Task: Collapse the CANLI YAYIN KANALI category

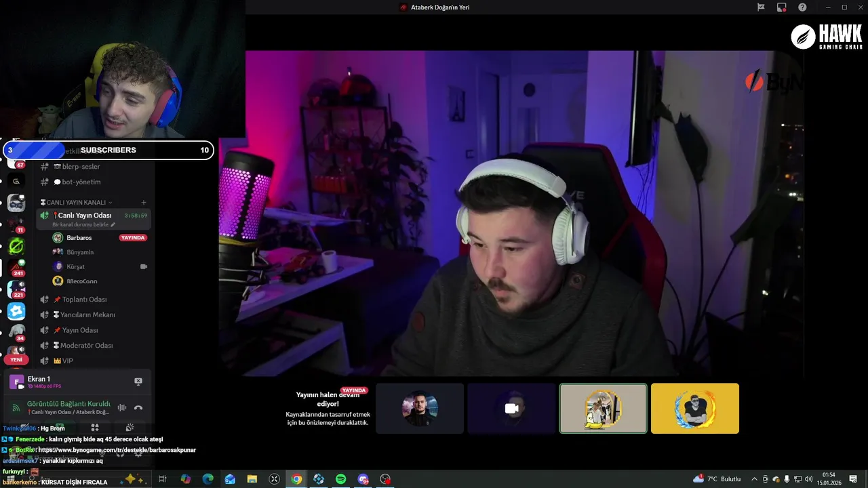Action: (x=77, y=203)
